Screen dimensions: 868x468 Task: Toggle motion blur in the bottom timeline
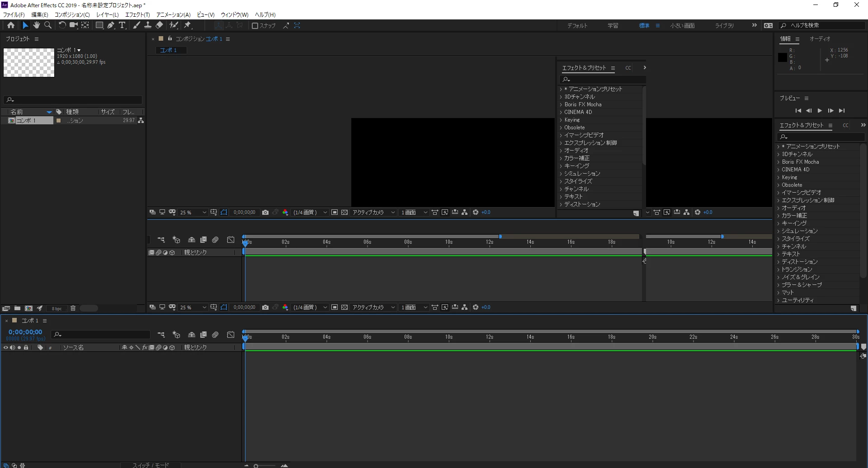pyautogui.click(x=215, y=335)
